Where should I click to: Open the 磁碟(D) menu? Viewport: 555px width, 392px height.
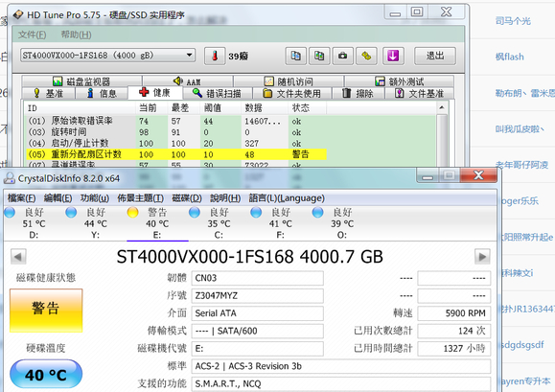coord(187,198)
